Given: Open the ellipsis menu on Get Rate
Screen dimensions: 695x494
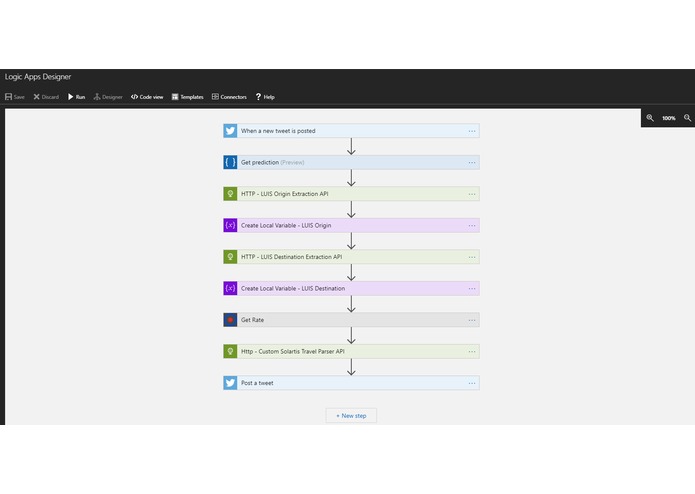Looking at the screenshot, I should click(472, 320).
